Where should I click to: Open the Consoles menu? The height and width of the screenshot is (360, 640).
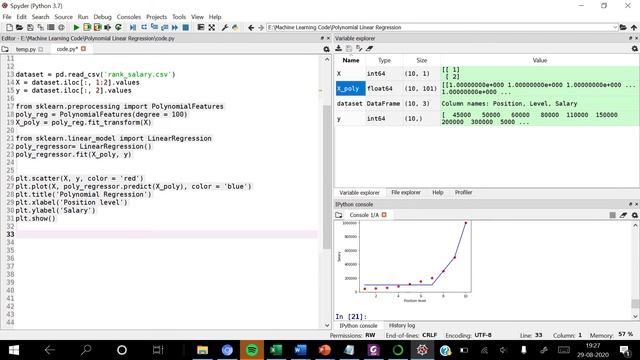point(129,17)
